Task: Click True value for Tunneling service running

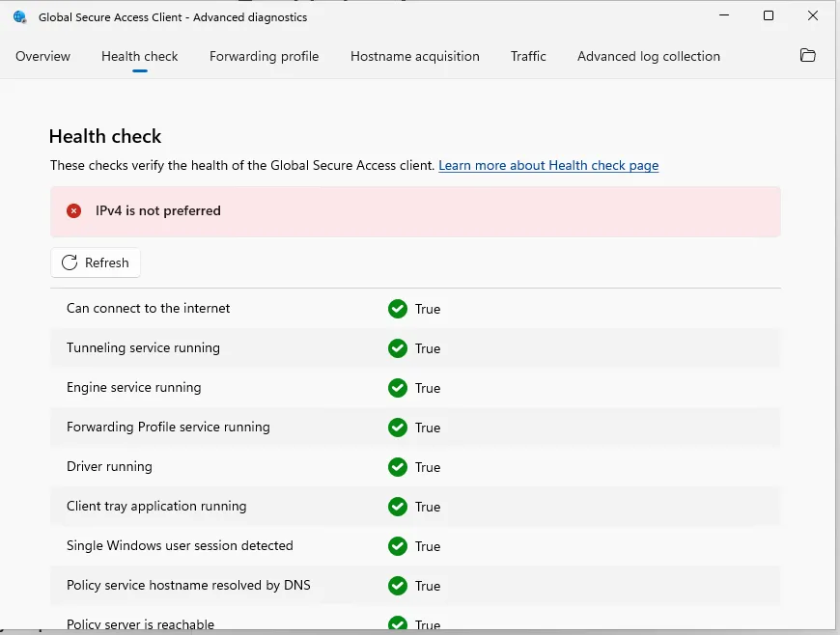Action: coord(428,349)
